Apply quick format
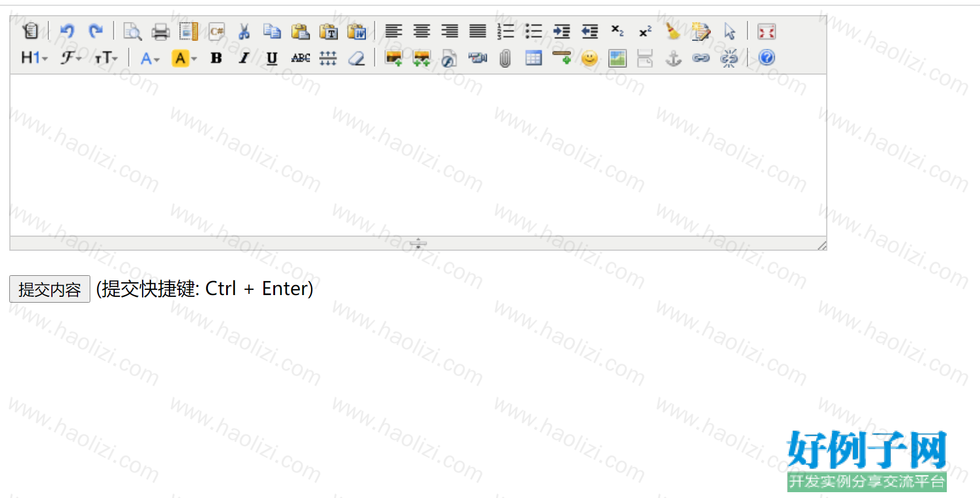This screenshot has width=980, height=498. tap(701, 31)
